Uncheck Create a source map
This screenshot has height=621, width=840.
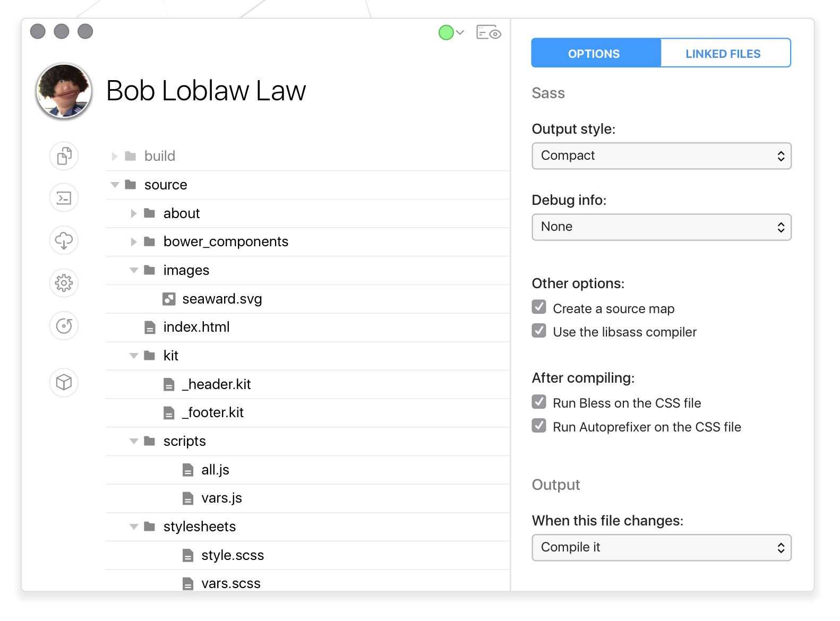(539, 307)
